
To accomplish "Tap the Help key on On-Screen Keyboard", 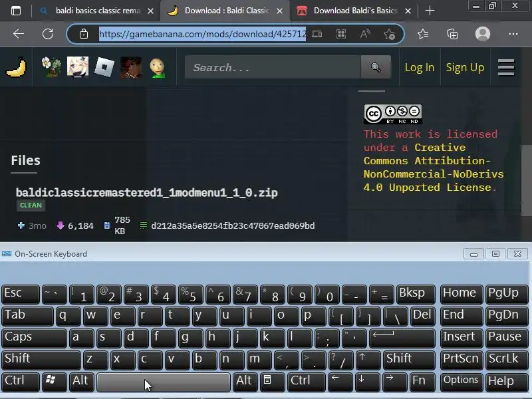I will pos(506,382).
